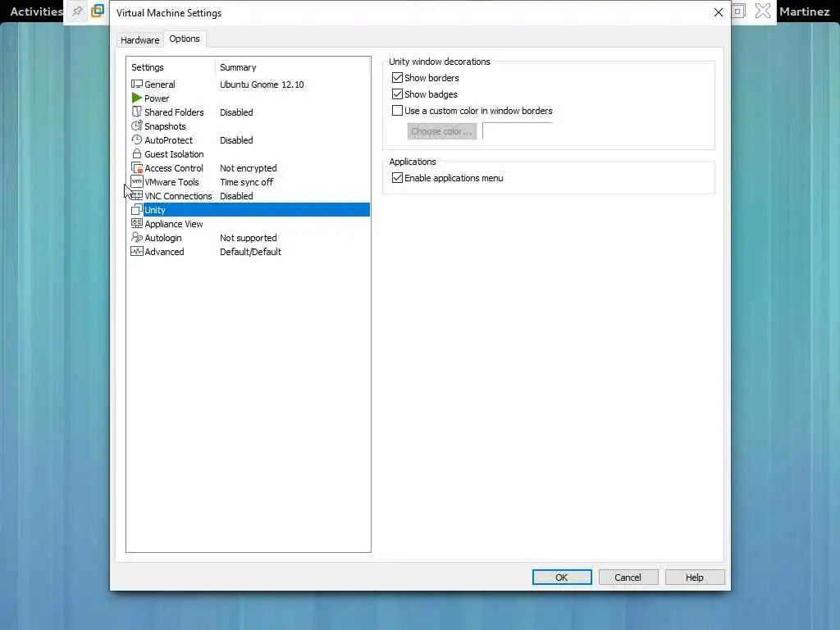Viewport: 840px width, 630px height.
Task: Click the custom border color swatch
Action: click(517, 131)
